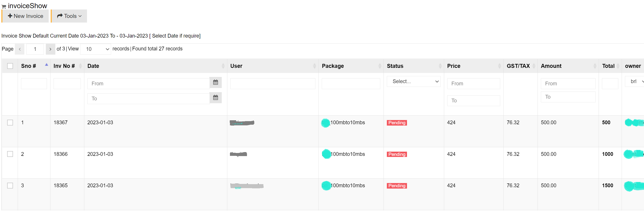The width and height of the screenshot is (644, 212).
Task: Click the Date From filter input
Action: pyautogui.click(x=148, y=84)
